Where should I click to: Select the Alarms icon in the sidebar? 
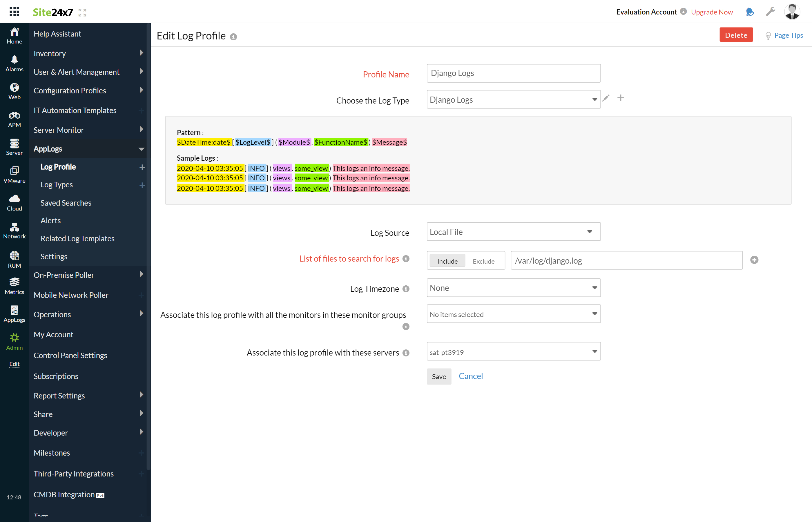pos(14,63)
